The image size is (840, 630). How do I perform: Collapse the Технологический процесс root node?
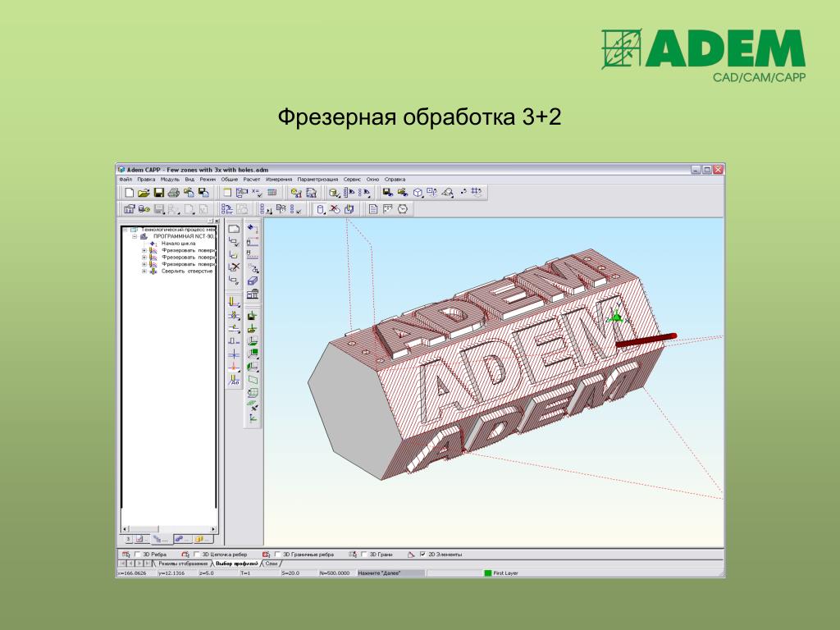126,230
